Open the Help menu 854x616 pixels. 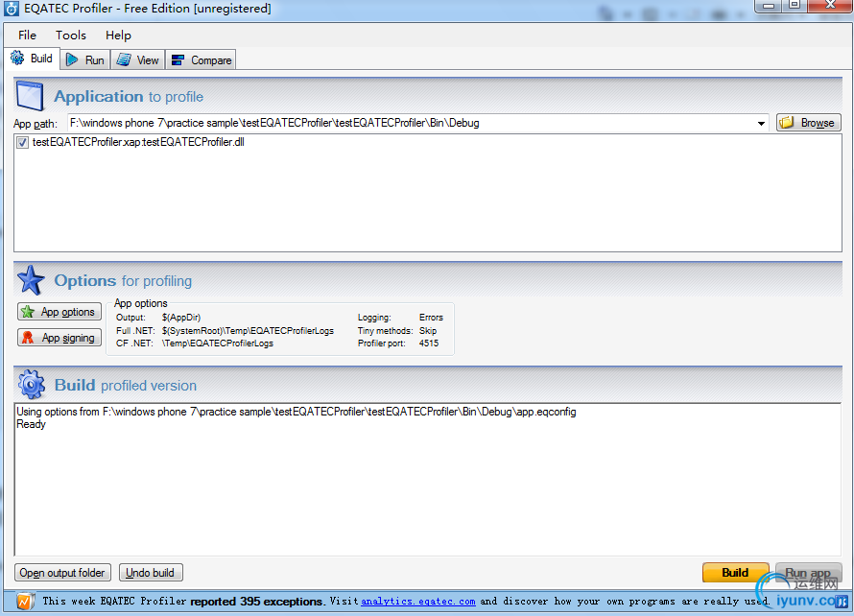click(x=118, y=36)
